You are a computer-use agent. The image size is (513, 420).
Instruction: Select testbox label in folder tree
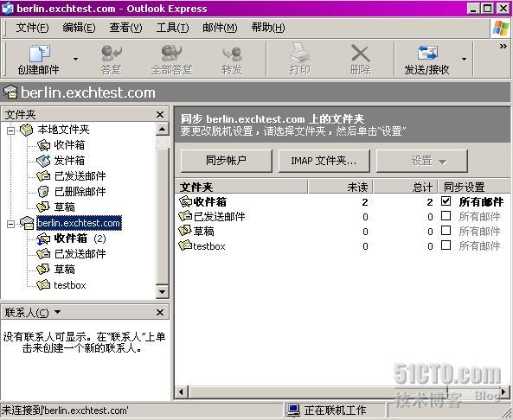click(x=70, y=285)
